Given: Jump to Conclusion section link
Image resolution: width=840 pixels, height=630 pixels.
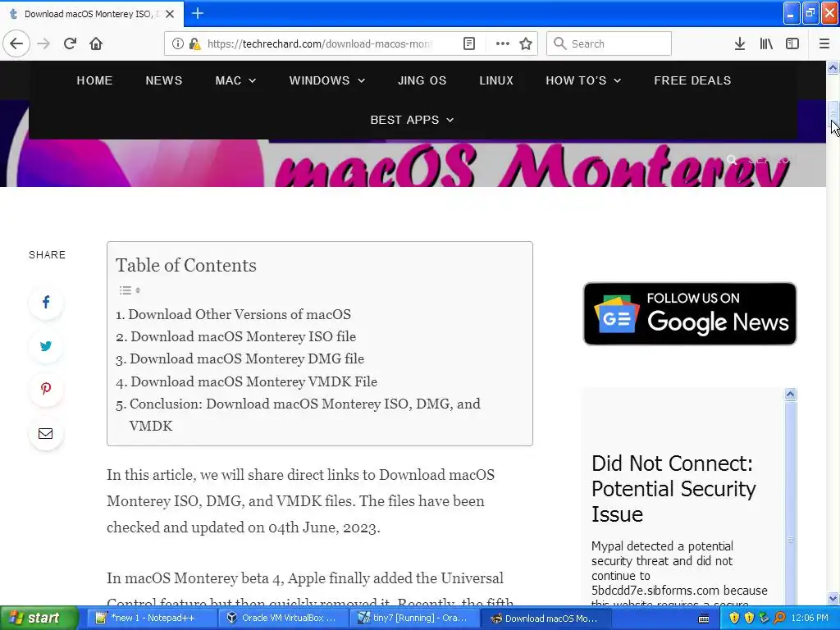Looking at the screenshot, I should point(305,414).
